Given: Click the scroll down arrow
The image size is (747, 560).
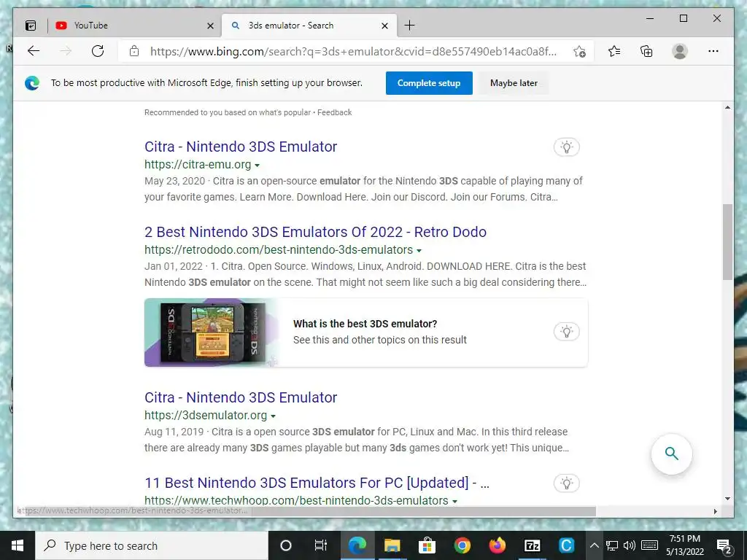Looking at the screenshot, I should tap(727, 499).
